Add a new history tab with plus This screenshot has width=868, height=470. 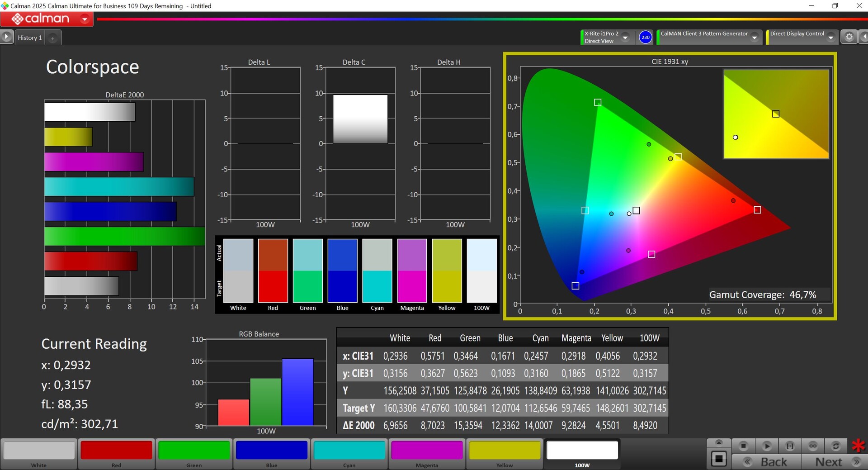53,38
